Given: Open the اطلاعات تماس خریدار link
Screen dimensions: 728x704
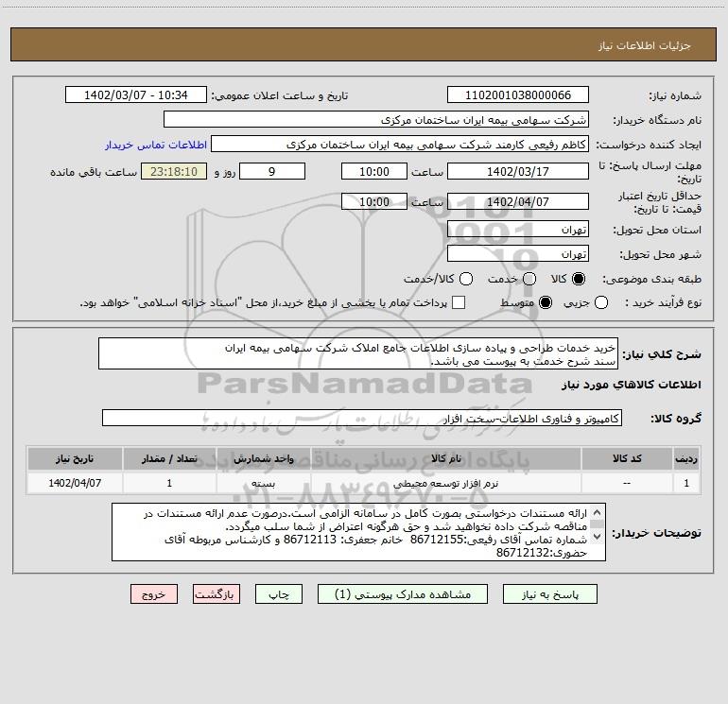Looking at the screenshot, I should click(156, 145).
